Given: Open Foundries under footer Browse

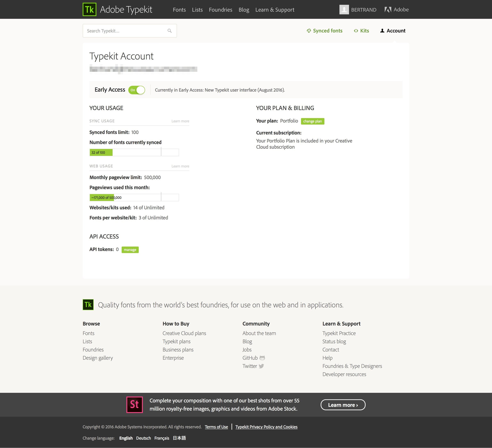Looking at the screenshot, I should point(93,350).
